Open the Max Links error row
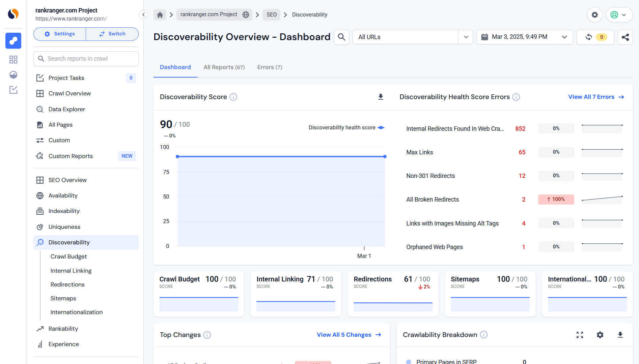This screenshot has height=364, width=639. pos(515,152)
